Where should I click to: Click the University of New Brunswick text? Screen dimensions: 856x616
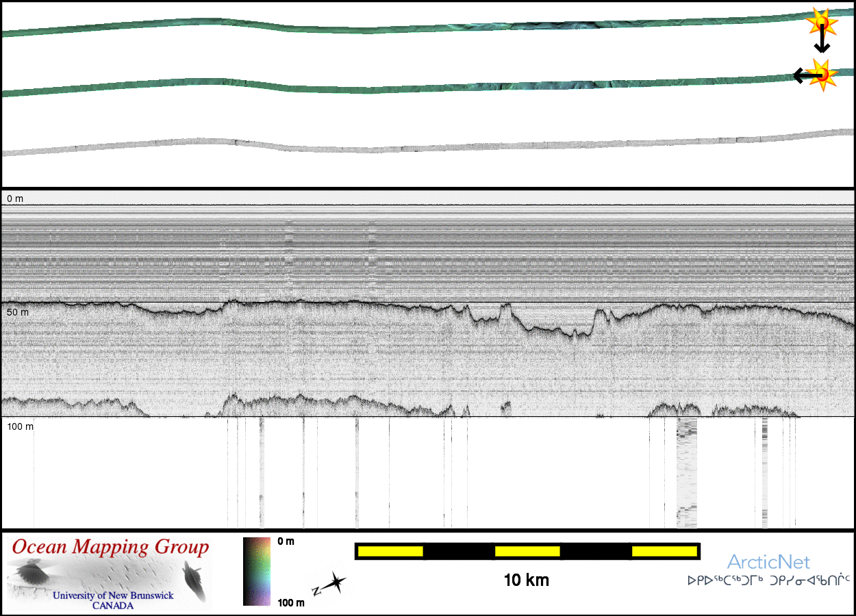point(113,595)
